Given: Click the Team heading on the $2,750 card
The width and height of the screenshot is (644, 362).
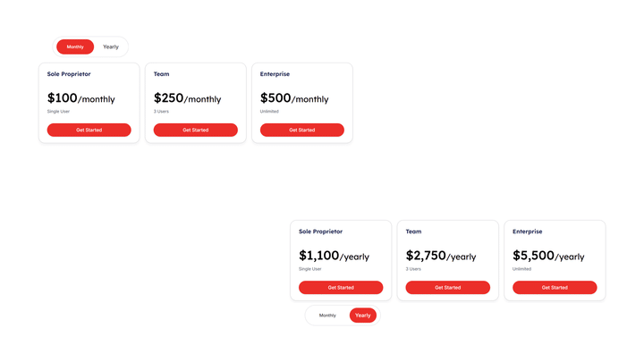Looking at the screenshot, I should point(413,232).
